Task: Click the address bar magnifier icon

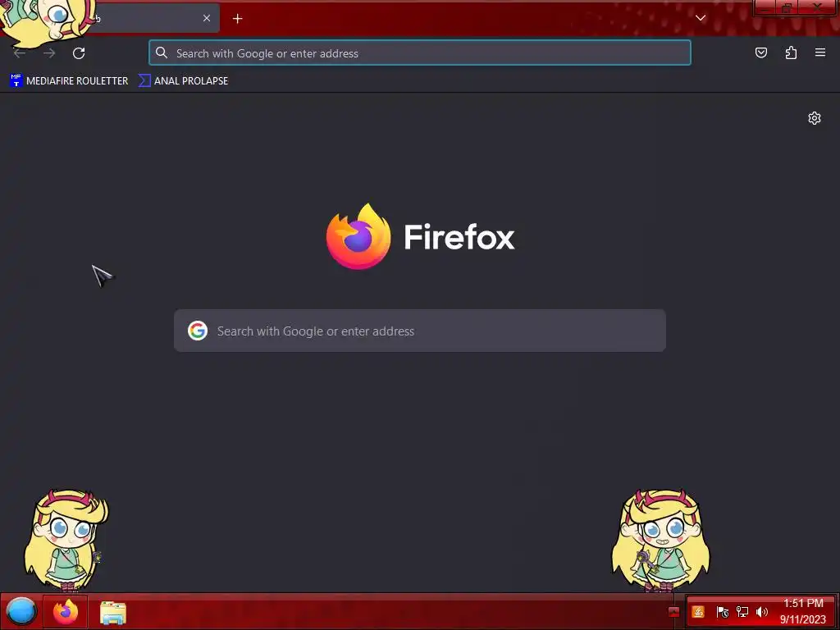Action: [162, 52]
